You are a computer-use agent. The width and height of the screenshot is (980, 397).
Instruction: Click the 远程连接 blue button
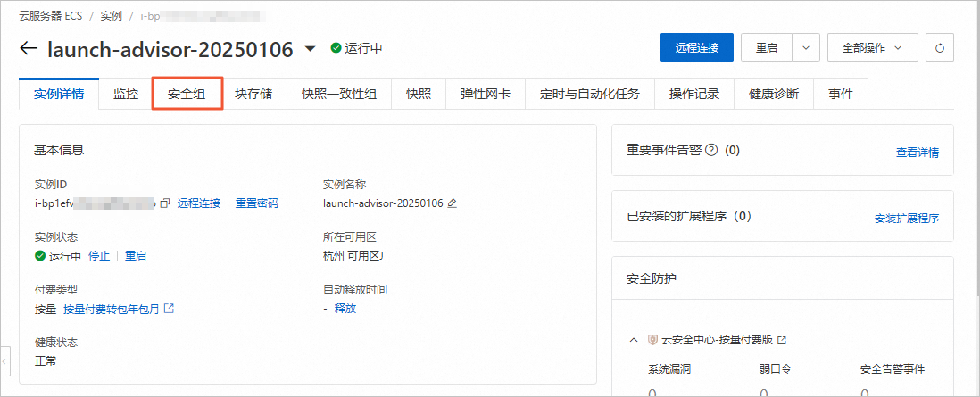(x=697, y=47)
